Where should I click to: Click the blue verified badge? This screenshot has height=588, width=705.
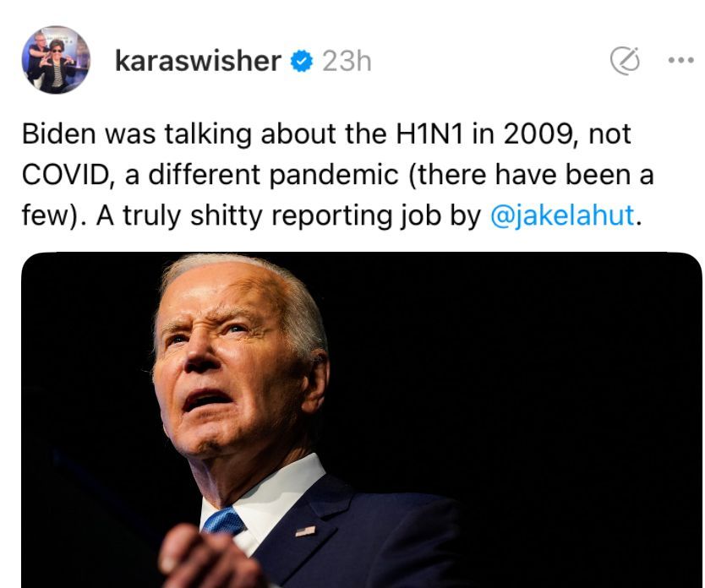tap(302, 61)
